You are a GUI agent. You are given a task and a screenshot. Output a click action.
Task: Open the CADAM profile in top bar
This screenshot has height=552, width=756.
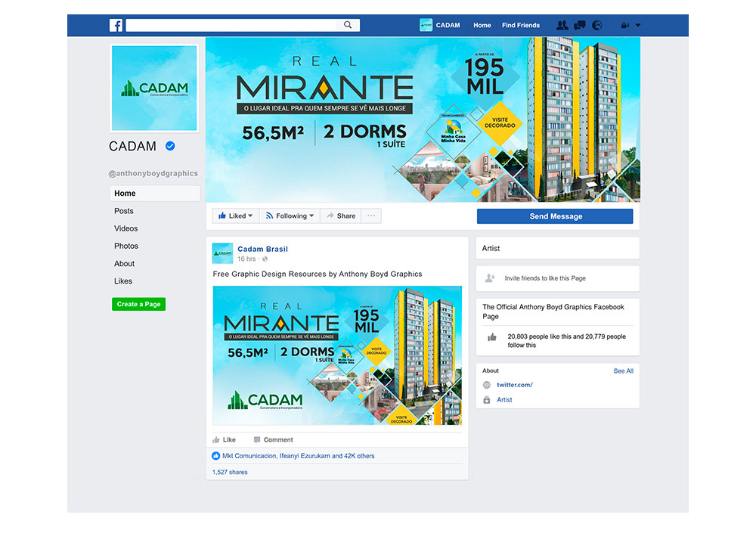point(440,25)
